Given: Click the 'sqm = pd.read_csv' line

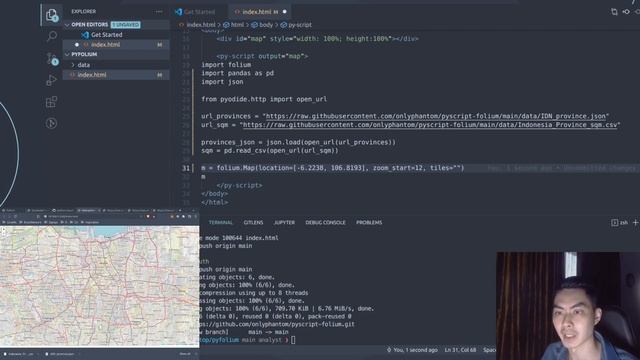Looking at the screenshot, I should coord(269,151).
